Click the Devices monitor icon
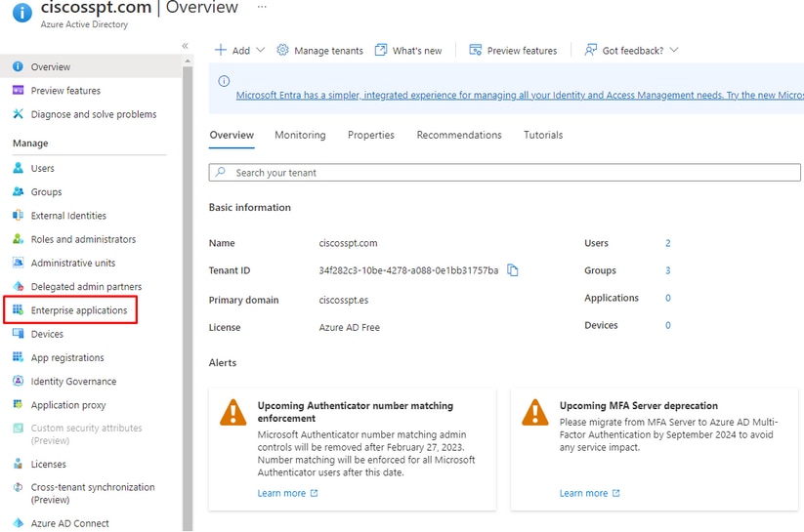The width and height of the screenshot is (804, 532). tap(18, 334)
